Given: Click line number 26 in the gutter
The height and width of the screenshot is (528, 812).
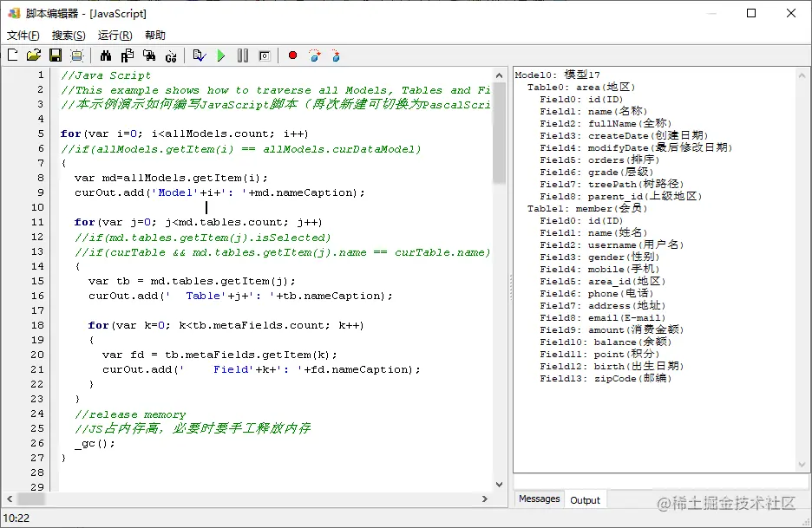Looking at the screenshot, I should (37, 443).
